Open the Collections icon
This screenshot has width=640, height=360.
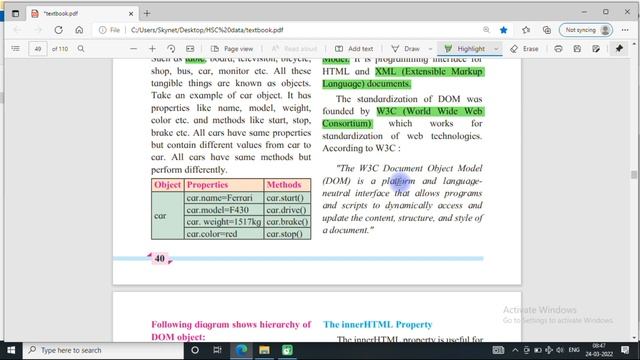pyautogui.click(x=547, y=30)
